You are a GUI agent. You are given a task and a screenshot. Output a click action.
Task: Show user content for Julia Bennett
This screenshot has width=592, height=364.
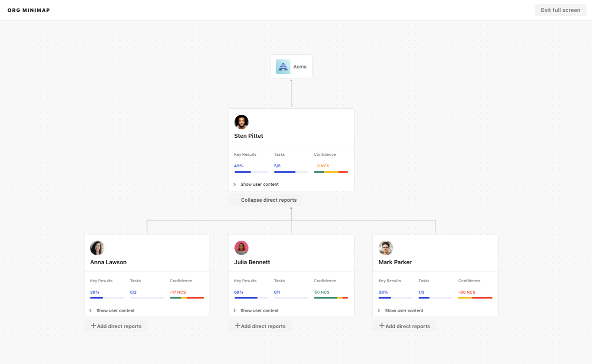(258, 310)
